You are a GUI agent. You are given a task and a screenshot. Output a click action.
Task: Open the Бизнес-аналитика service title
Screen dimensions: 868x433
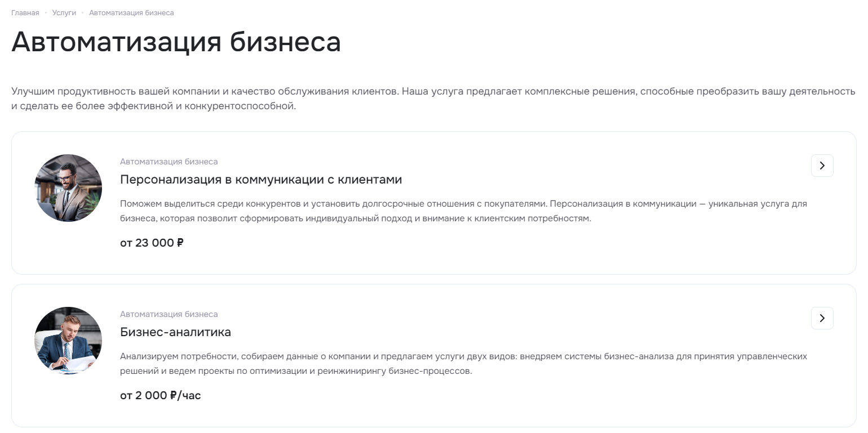tap(175, 332)
